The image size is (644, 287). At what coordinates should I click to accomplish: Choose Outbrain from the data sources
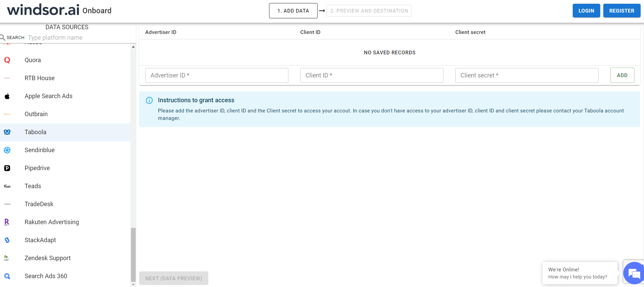pos(65,114)
